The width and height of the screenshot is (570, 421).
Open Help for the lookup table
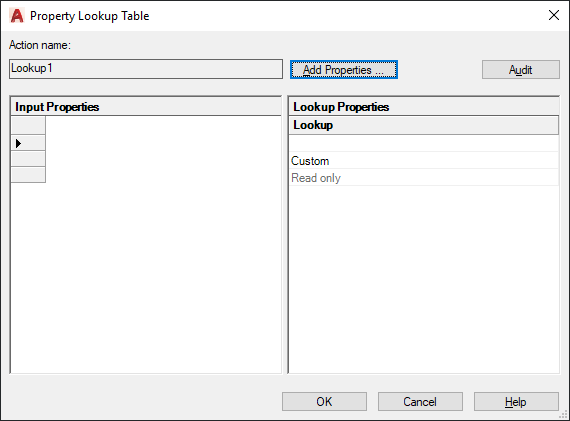(x=516, y=401)
